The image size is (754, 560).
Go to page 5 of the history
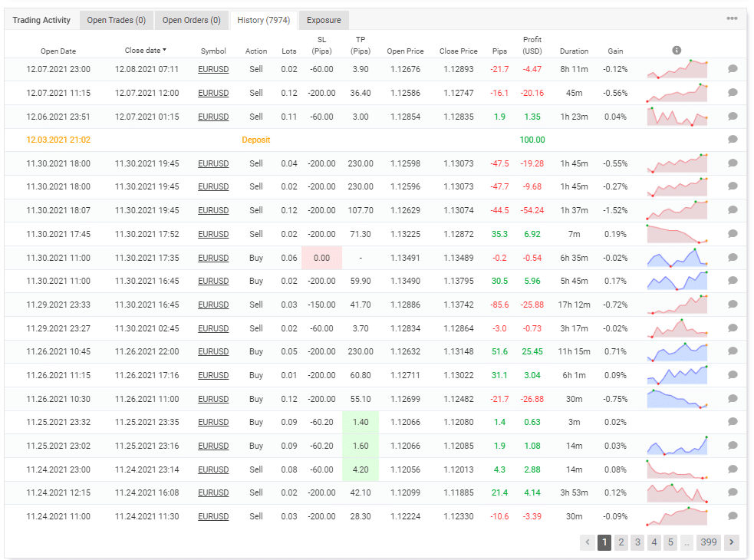pyautogui.click(x=670, y=542)
